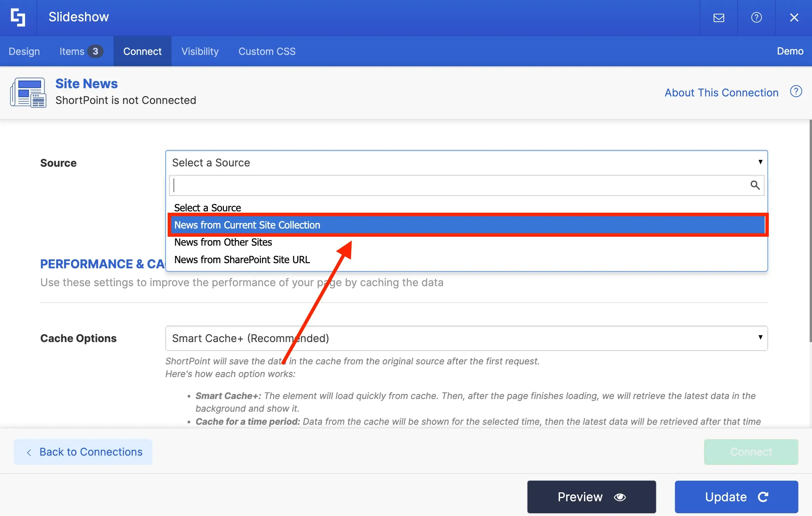Open the About This Connection link
Viewport: 812px width, 516px height.
point(721,93)
